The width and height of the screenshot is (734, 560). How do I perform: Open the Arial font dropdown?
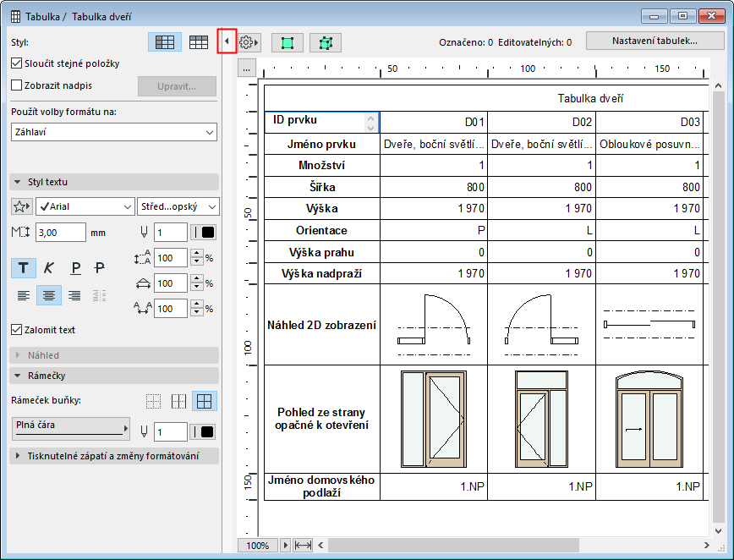(85, 206)
